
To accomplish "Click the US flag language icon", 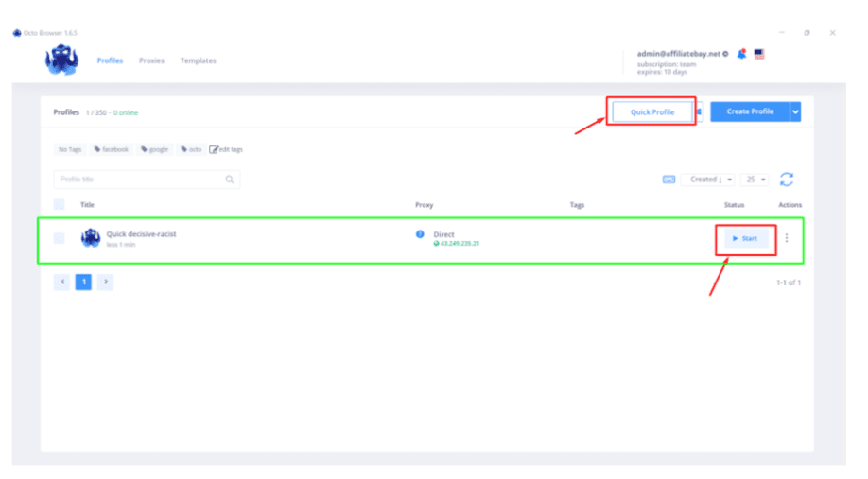I will [x=759, y=54].
